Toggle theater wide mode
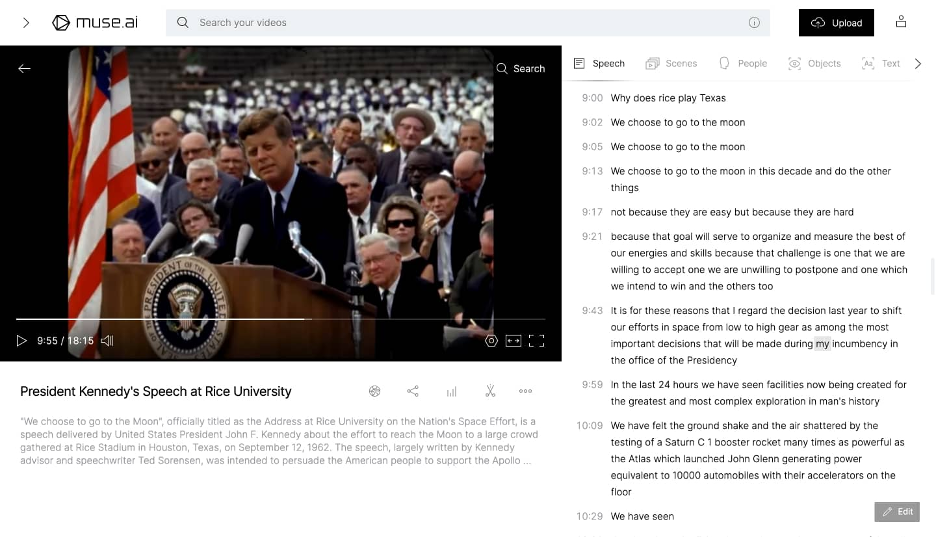The height and width of the screenshot is (538, 936). [513, 341]
